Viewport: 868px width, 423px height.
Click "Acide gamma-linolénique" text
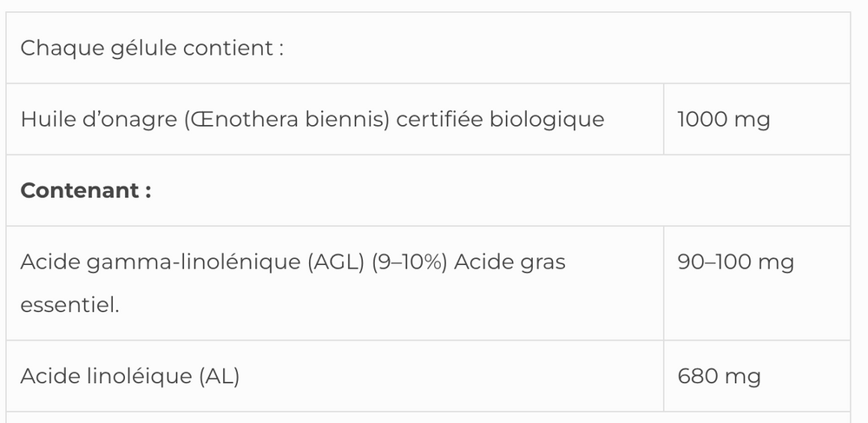(x=159, y=261)
